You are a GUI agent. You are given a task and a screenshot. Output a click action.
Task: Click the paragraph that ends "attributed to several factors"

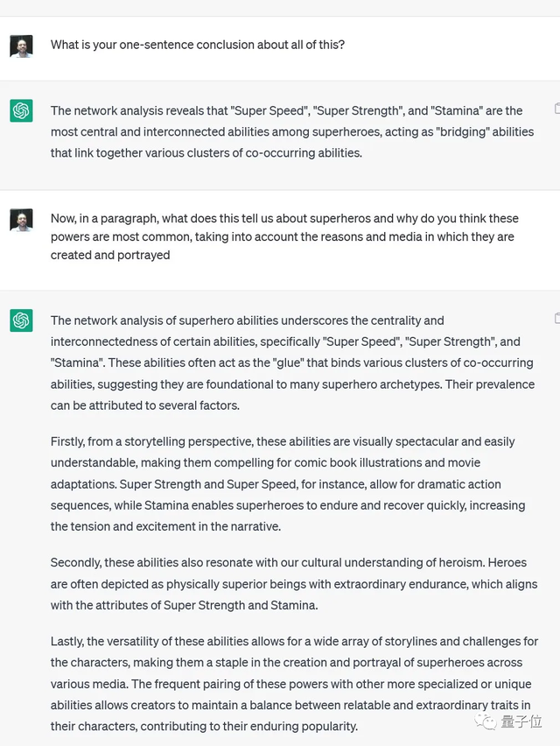(290, 362)
